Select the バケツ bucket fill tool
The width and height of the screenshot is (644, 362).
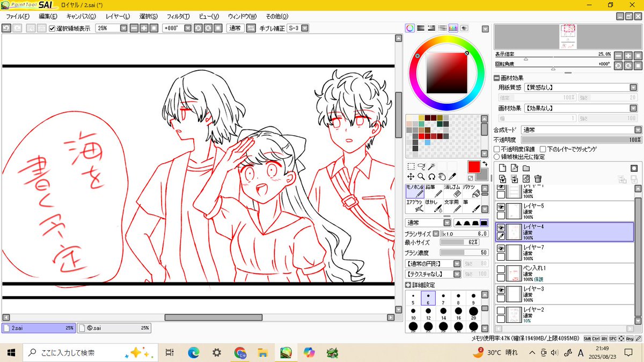(x=473, y=190)
